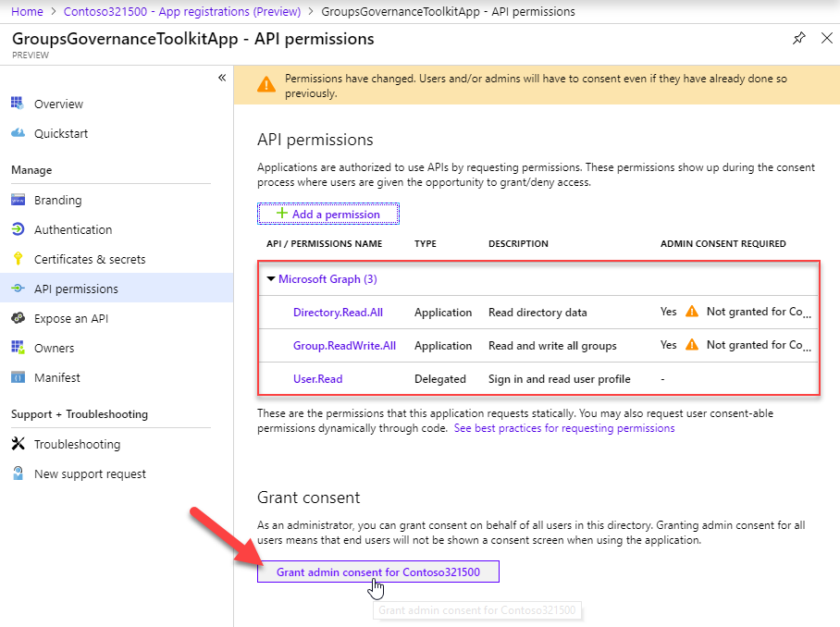This screenshot has width=840, height=627.
Task: Click the Authentication arrow icon
Action: tap(18, 229)
